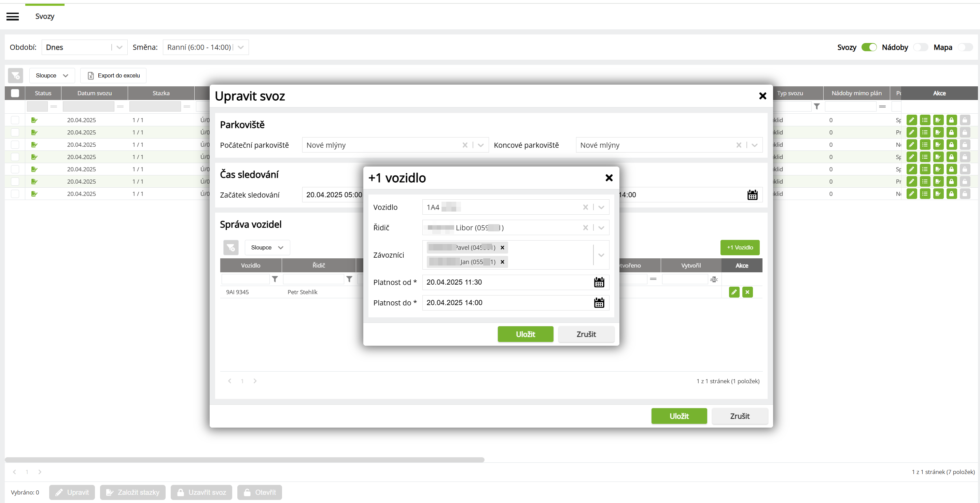Open the hamburger main menu
The image size is (980, 503).
[13, 16]
